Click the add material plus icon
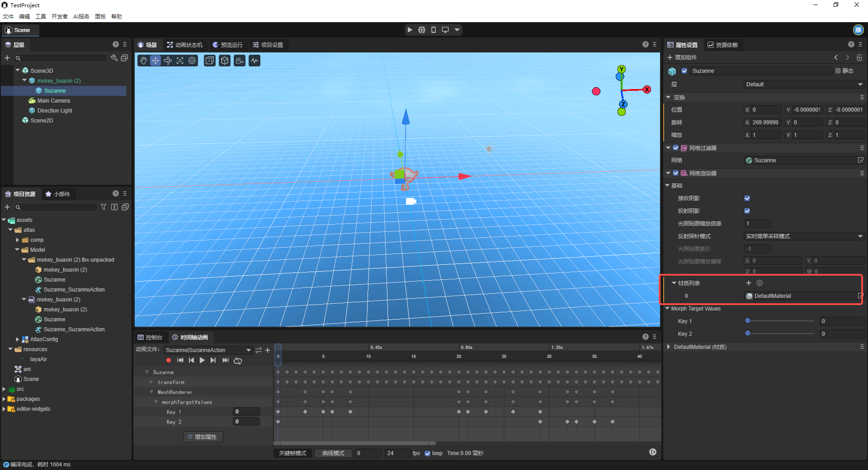 point(749,283)
